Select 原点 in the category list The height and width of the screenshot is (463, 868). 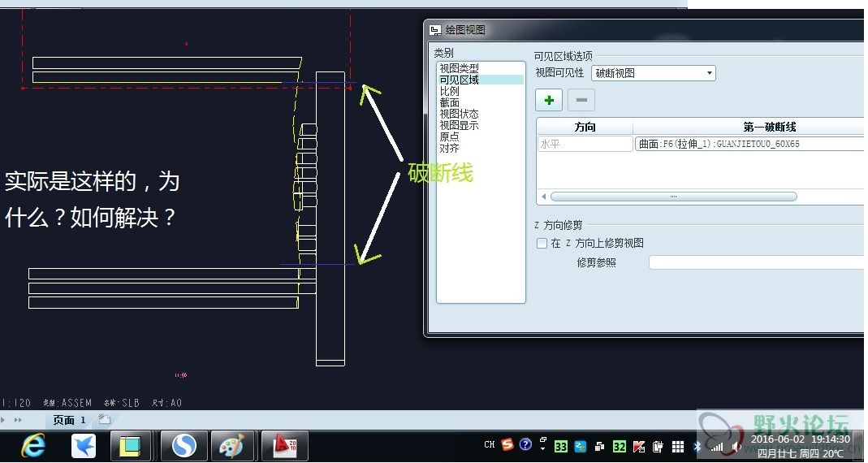pyautogui.click(x=449, y=136)
